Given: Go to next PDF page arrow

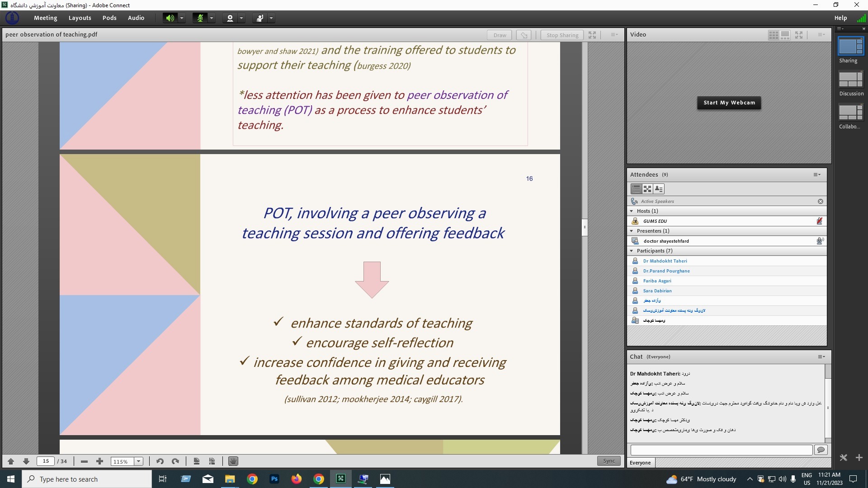Looking at the screenshot, I should click(26, 461).
